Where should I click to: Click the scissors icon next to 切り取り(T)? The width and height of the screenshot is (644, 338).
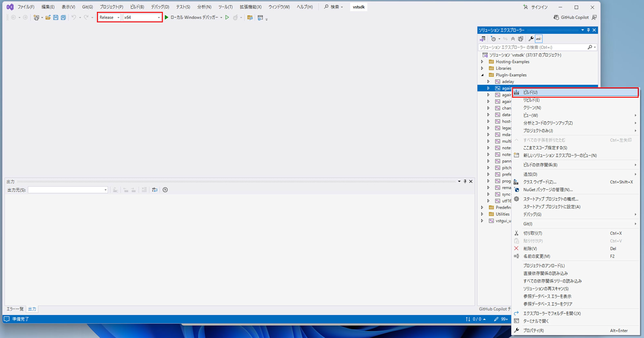click(x=516, y=233)
